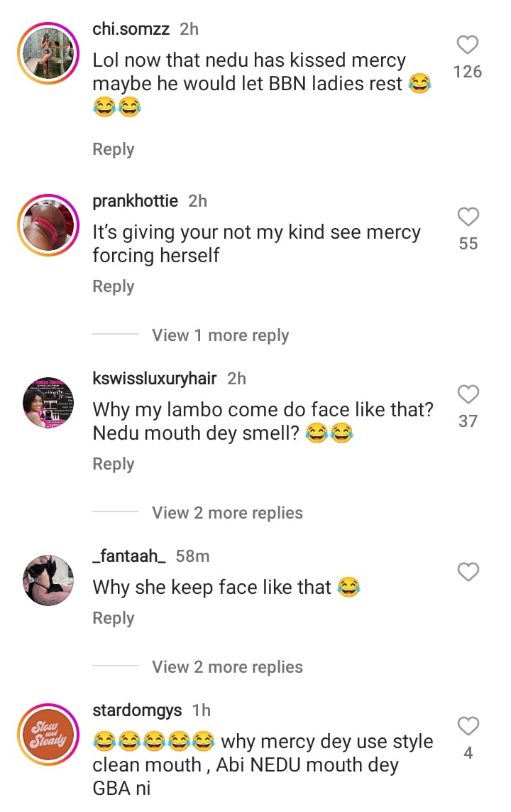Visit the stardomgys username profile
This screenshot has height=812, width=511.
pos(138,710)
